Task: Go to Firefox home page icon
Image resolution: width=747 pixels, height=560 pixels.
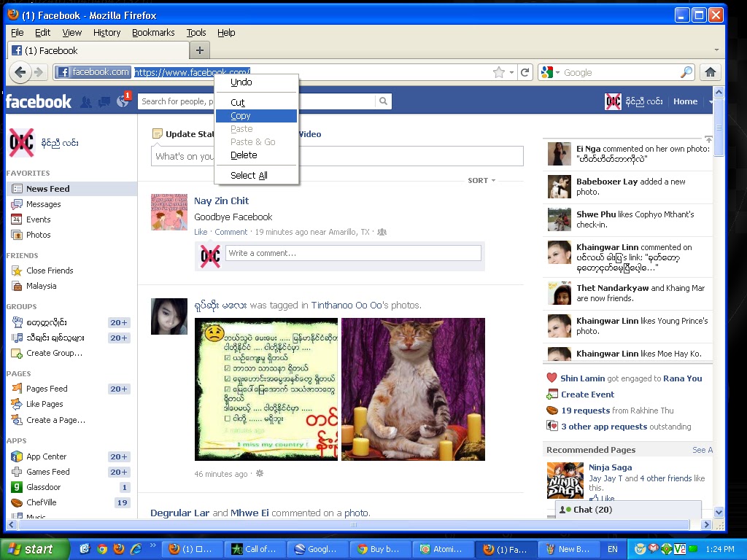Action: point(711,72)
